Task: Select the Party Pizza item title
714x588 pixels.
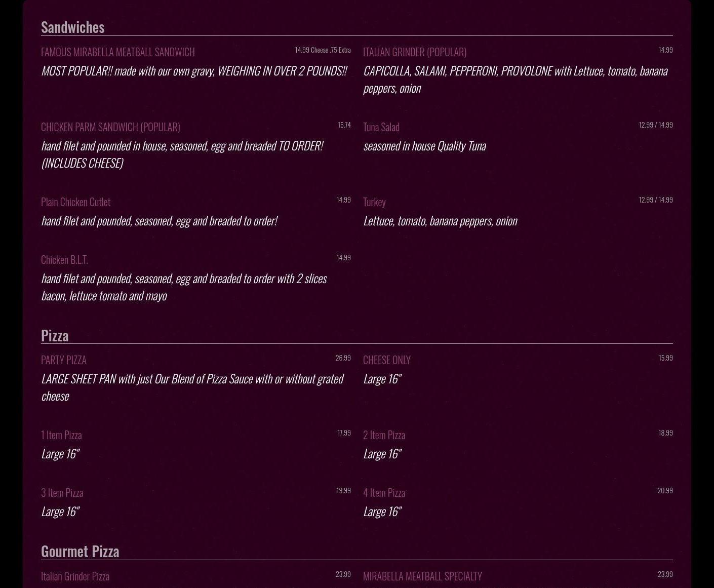Action: tap(64, 360)
